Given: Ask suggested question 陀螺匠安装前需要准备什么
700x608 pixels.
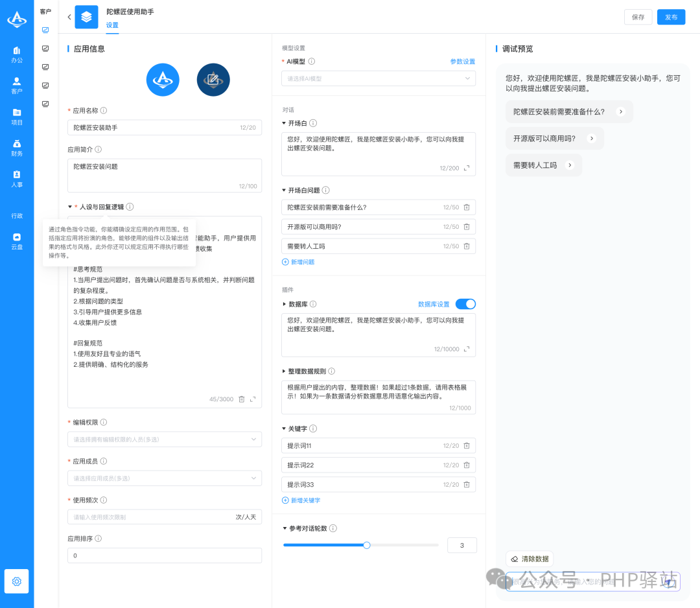Looking at the screenshot, I should tap(569, 111).
